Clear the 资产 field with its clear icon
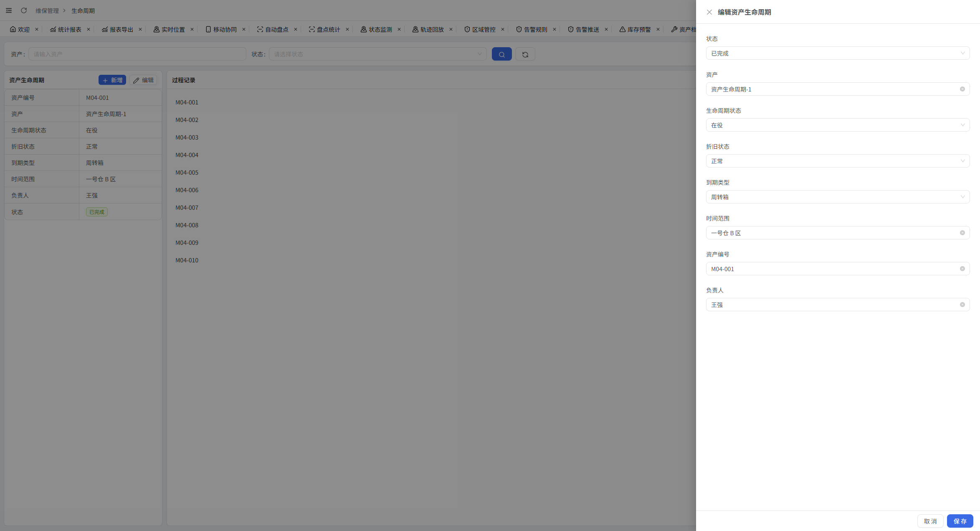Viewport: 980px width, 531px height. click(x=962, y=89)
